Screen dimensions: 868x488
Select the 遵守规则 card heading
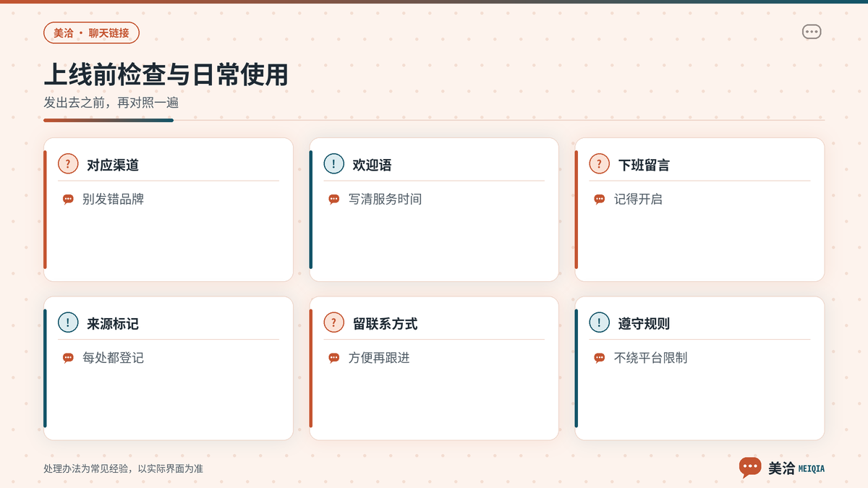[644, 323]
